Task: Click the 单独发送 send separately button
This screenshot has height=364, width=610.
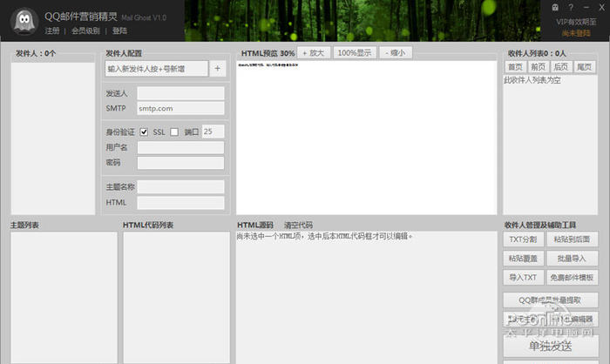Action: 551,346
